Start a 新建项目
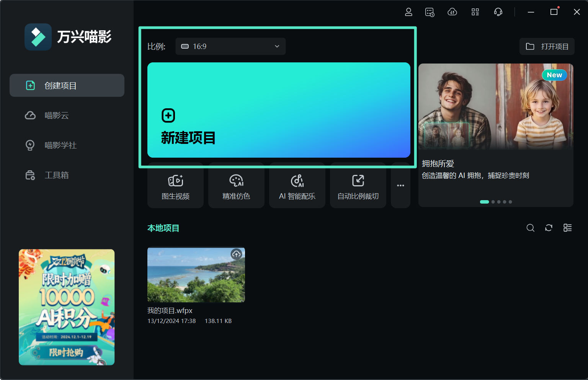The height and width of the screenshot is (380, 588). pos(279,111)
